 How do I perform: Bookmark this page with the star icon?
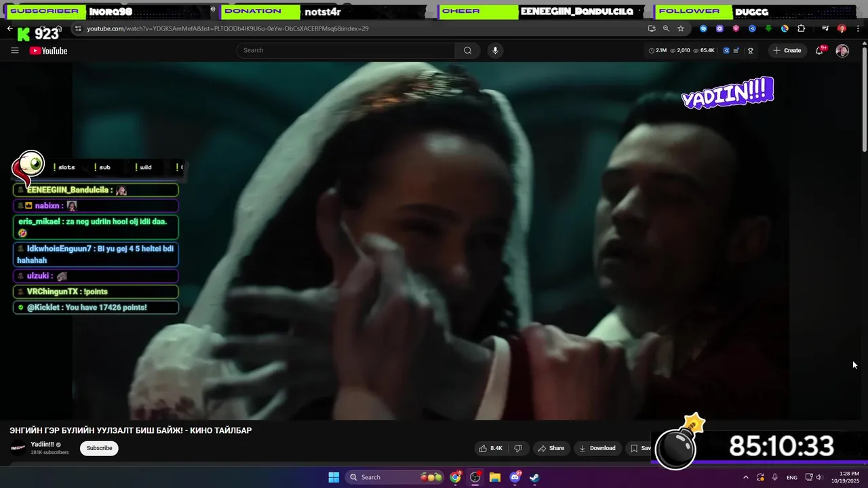pos(681,28)
